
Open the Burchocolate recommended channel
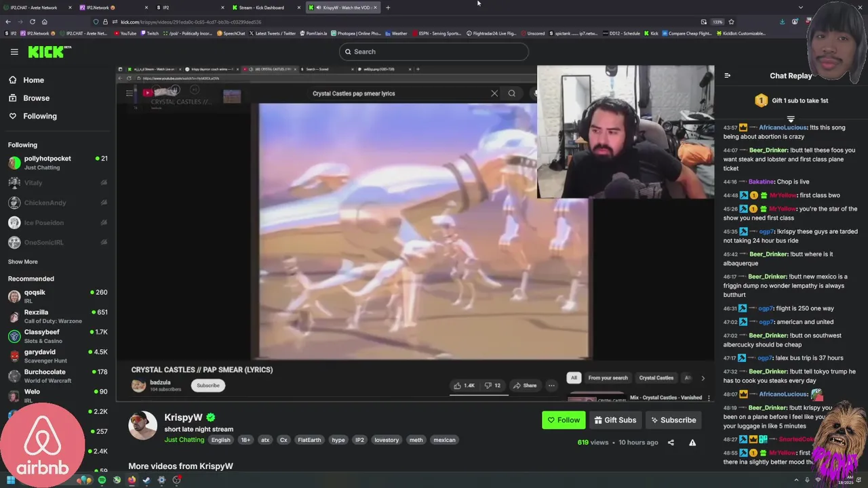58,375
